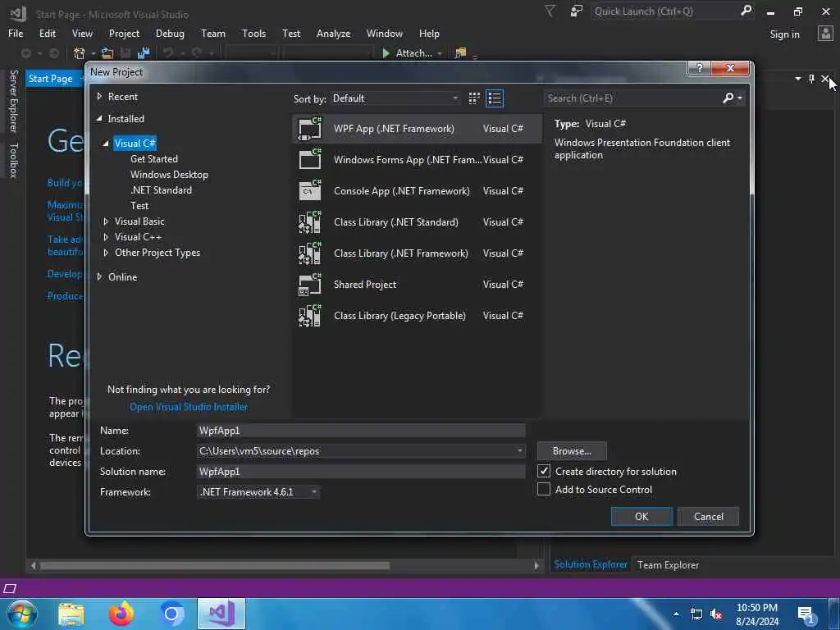
Task: Select Class Library (Legacy Portable) template icon
Action: pos(309,316)
